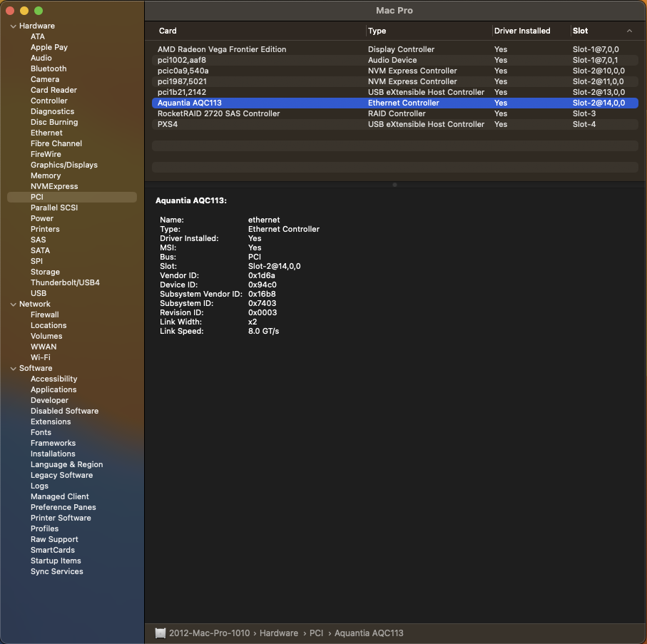Select Card Reader in the sidebar
Image resolution: width=647 pixels, height=644 pixels.
click(54, 91)
